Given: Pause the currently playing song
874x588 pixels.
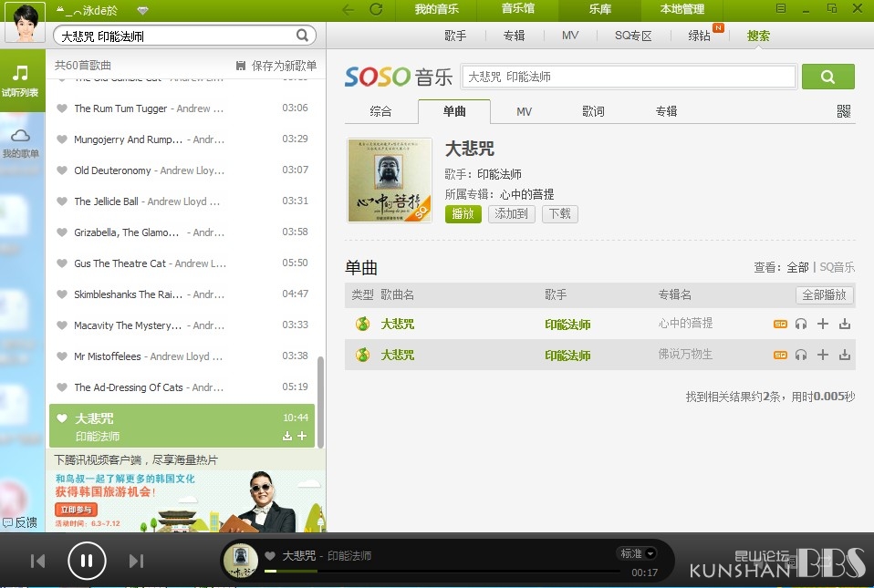Looking at the screenshot, I should (x=87, y=561).
